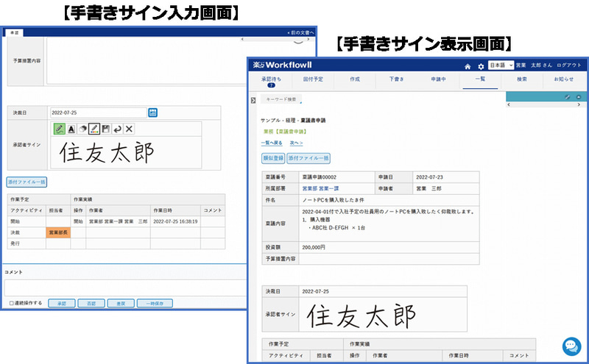
Task: Click the handwritten signature canvas in input window
Action: (126, 152)
